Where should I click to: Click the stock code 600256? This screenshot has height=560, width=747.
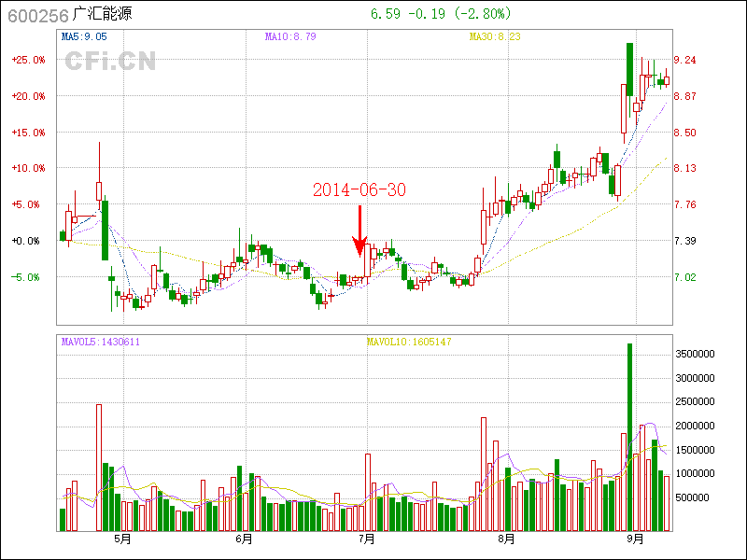pyautogui.click(x=33, y=14)
